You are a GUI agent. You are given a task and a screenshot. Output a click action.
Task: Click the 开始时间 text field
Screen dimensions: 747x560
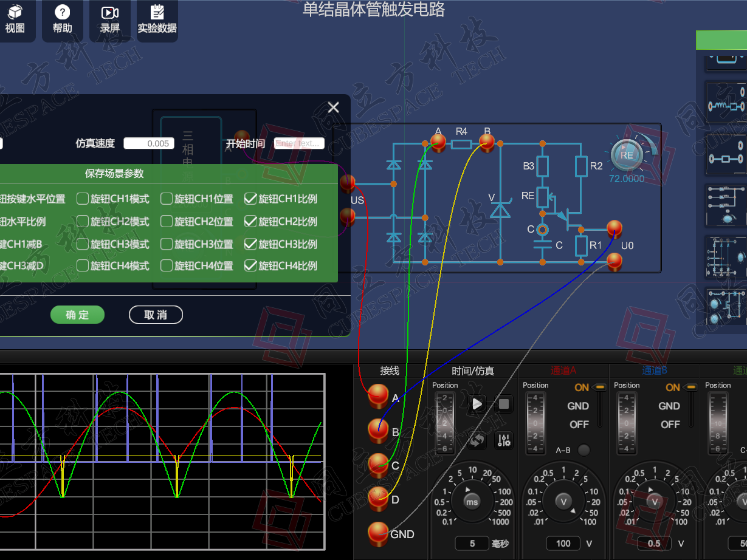pos(299,143)
